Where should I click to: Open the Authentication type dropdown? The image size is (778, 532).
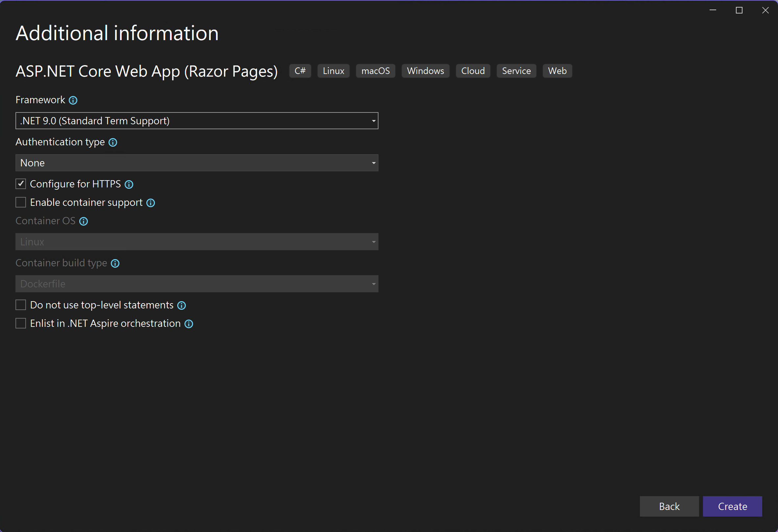point(197,163)
